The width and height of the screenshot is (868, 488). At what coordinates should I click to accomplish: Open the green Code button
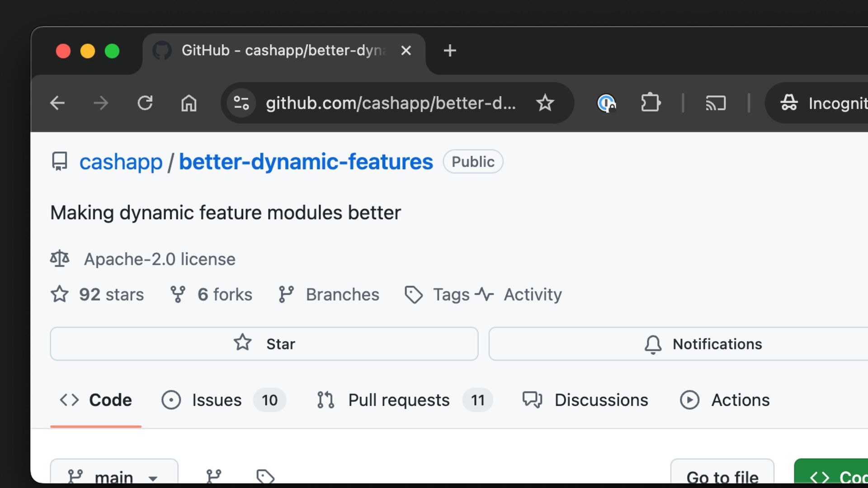pyautogui.click(x=831, y=472)
